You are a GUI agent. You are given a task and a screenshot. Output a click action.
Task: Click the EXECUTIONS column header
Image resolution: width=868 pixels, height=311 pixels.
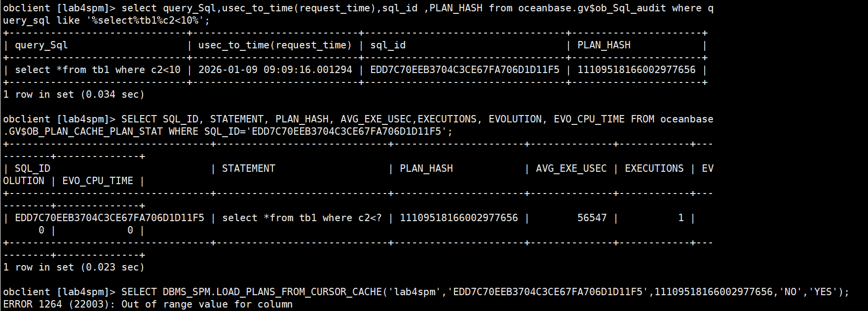pos(654,169)
